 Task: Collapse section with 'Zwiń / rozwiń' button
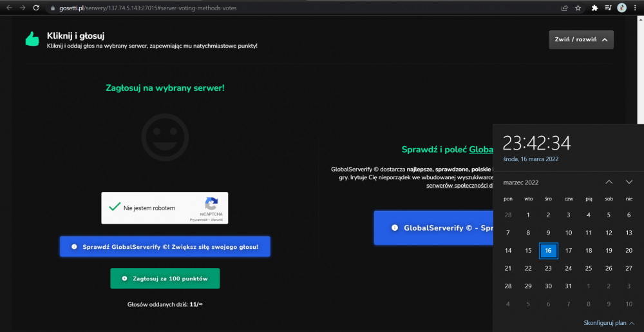tap(581, 40)
